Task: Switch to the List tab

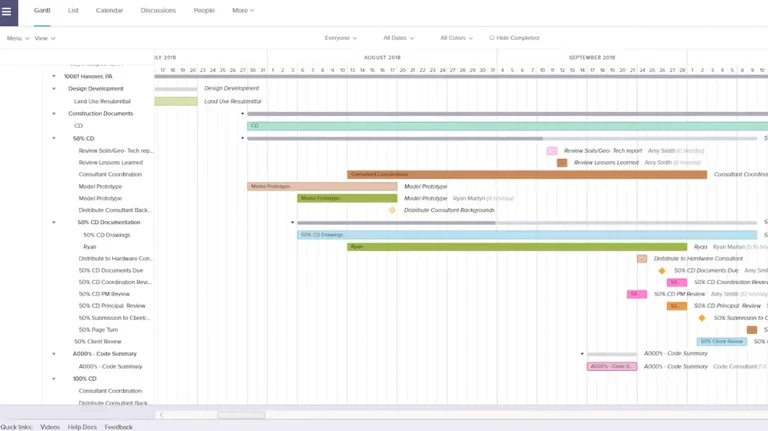Action: point(73,10)
